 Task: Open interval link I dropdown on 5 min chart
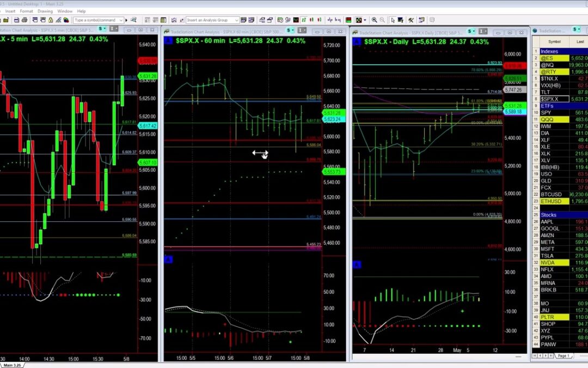click(x=114, y=29)
